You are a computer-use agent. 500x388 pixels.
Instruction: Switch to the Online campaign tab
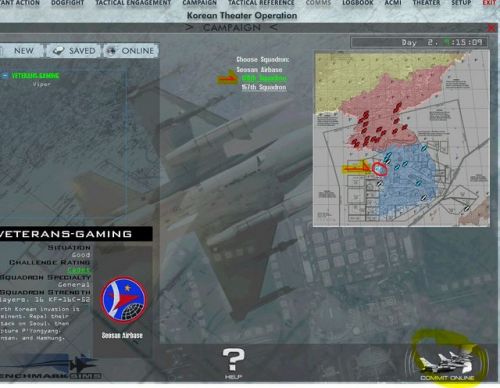[131, 51]
